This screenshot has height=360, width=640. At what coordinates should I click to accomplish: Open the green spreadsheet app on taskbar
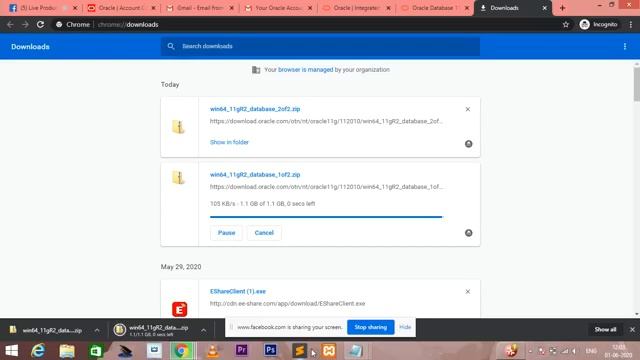pyautogui.click(x=96, y=351)
